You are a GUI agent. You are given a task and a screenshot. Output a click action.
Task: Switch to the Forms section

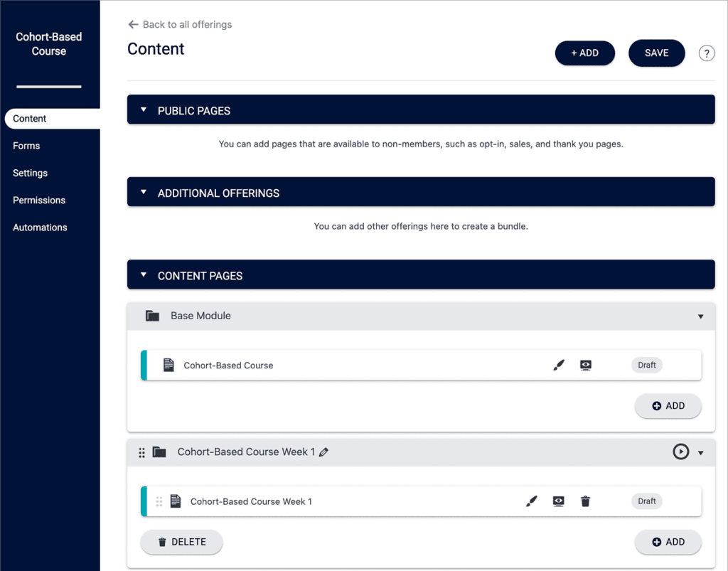[x=26, y=146]
